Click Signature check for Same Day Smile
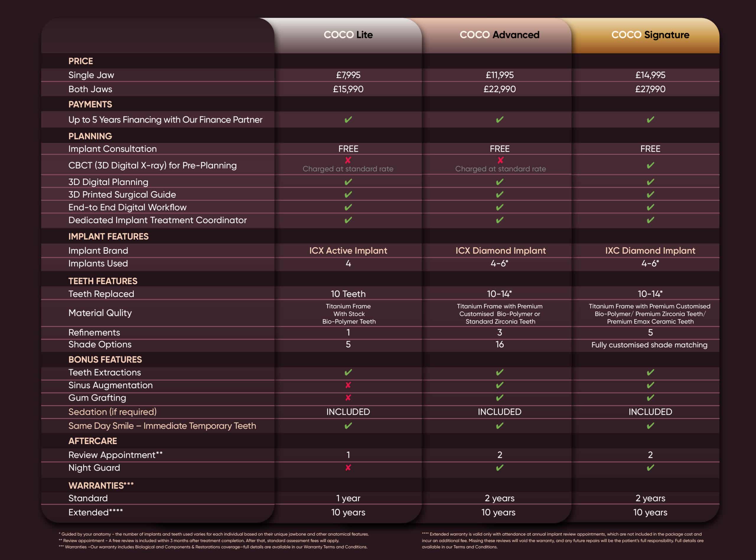The width and height of the screenshot is (756, 560). pos(650,426)
